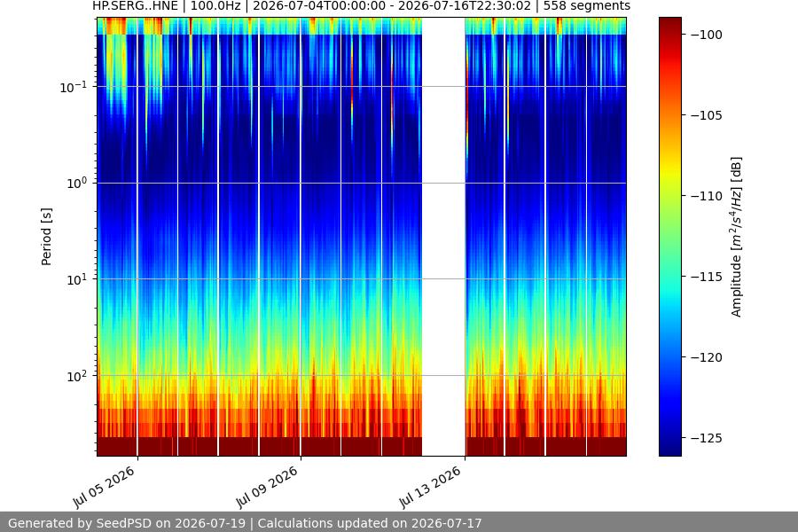Click '558 segments' in the title
This screenshot has height=532, width=798.
(587, 6)
